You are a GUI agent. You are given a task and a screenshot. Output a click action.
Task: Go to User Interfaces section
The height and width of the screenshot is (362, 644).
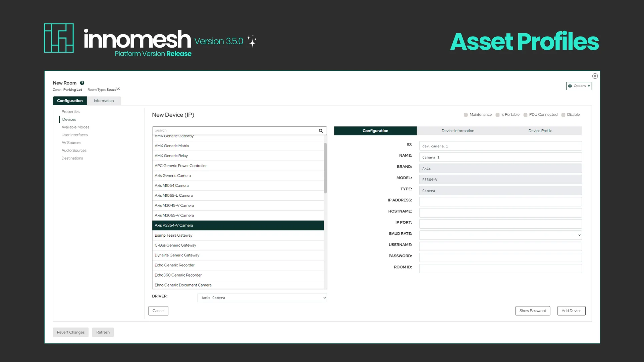pos(74,135)
